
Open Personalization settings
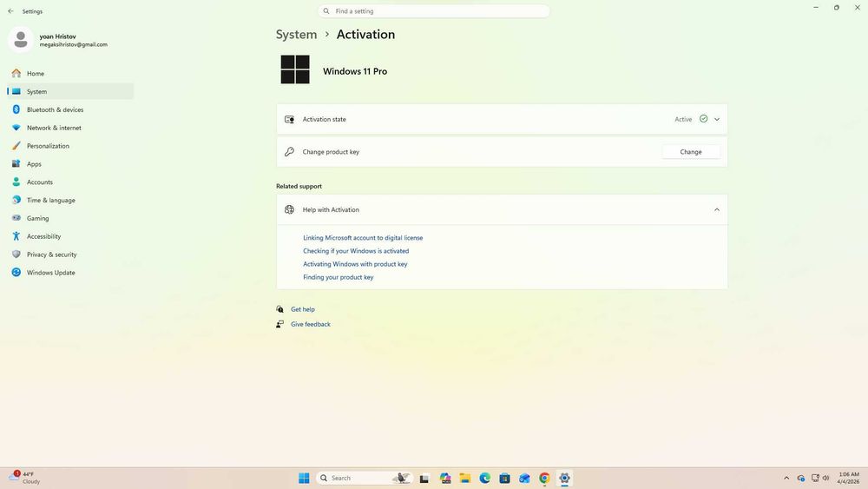70,146
